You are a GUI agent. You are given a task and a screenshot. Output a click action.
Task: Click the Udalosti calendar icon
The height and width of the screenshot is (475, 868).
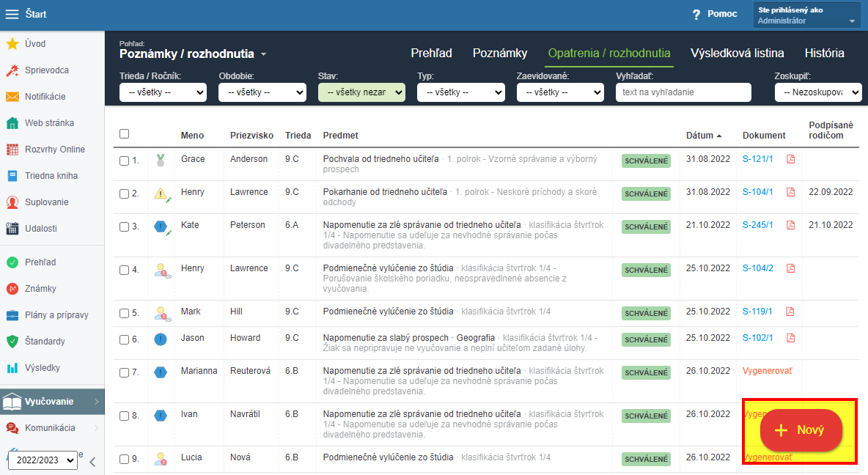pos(12,229)
